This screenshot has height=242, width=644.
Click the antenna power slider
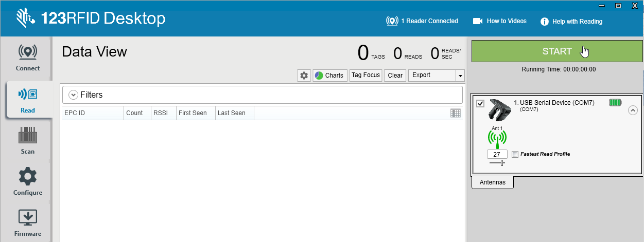tap(497, 163)
